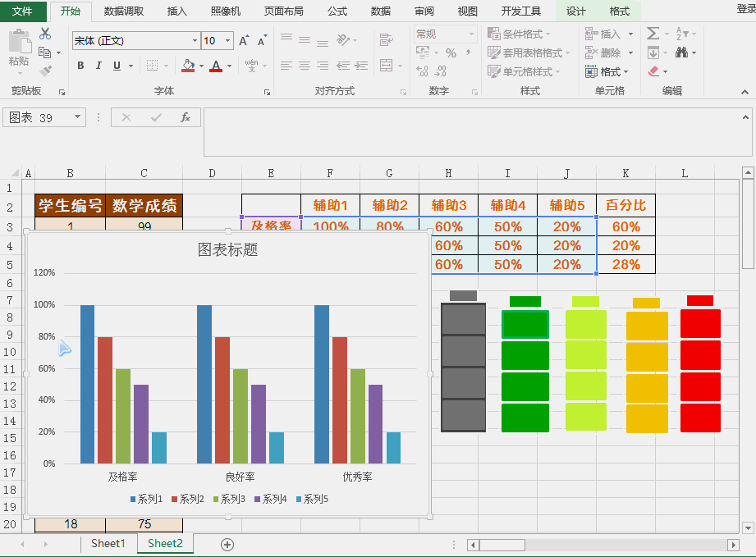Open the Name Box dropdown arrow

[x=77, y=117]
